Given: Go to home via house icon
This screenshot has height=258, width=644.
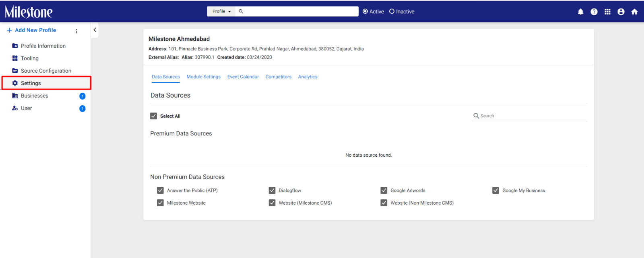Looking at the screenshot, I should (x=634, y=12).
